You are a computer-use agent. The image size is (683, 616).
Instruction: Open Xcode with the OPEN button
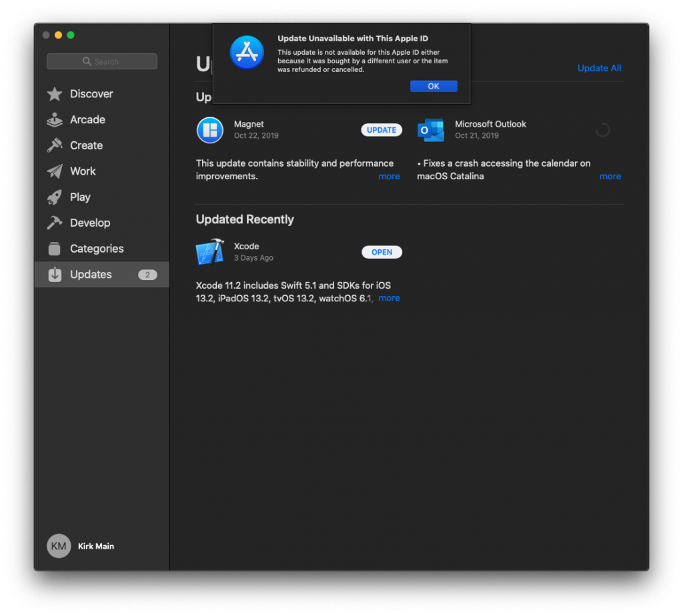click(382, 252)
